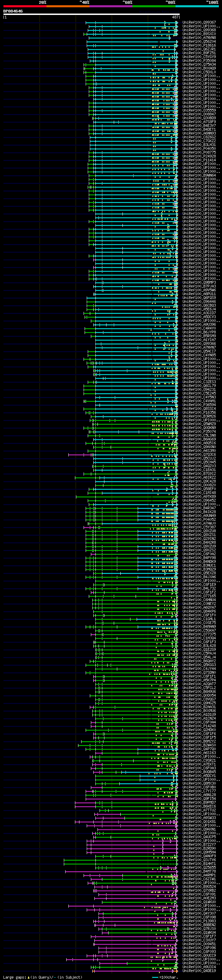Click the white query sequence bar

(x=92, y=15)
